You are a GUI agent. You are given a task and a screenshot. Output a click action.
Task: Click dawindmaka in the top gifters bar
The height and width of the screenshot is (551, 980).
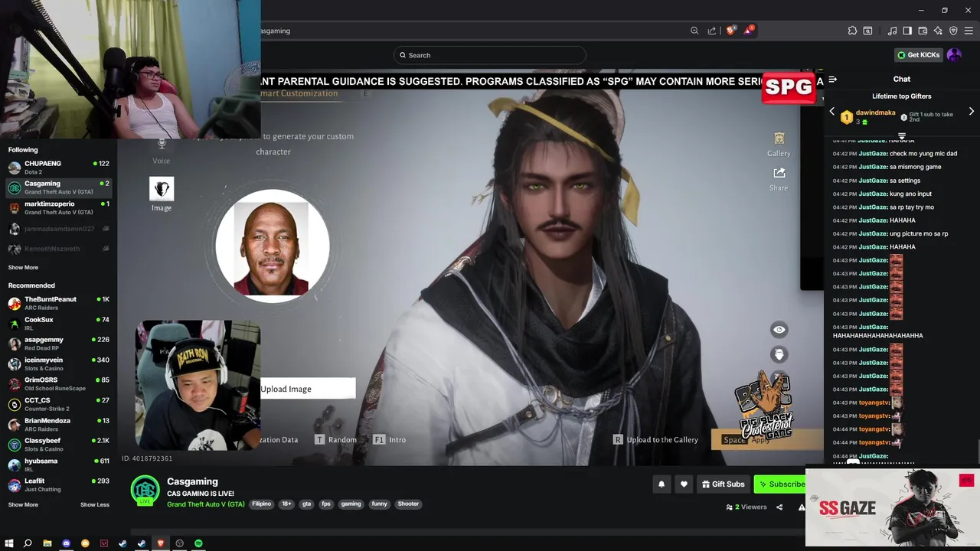pyautogui.click(x=875, y=112)
